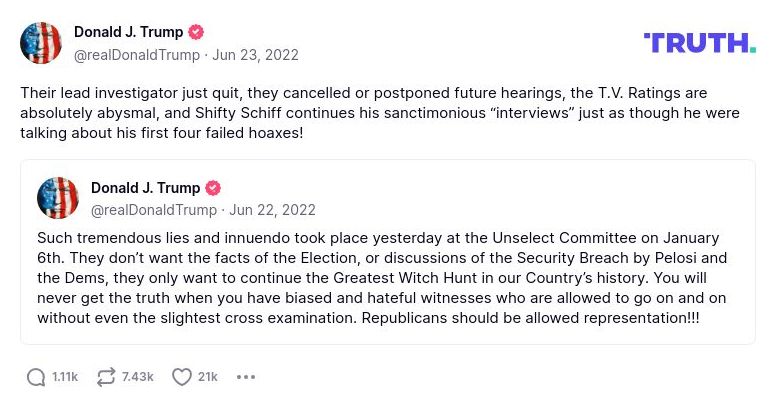Click the Jun 22, 2022 timestamp
The image size is (777, 407).
point(272,210)
